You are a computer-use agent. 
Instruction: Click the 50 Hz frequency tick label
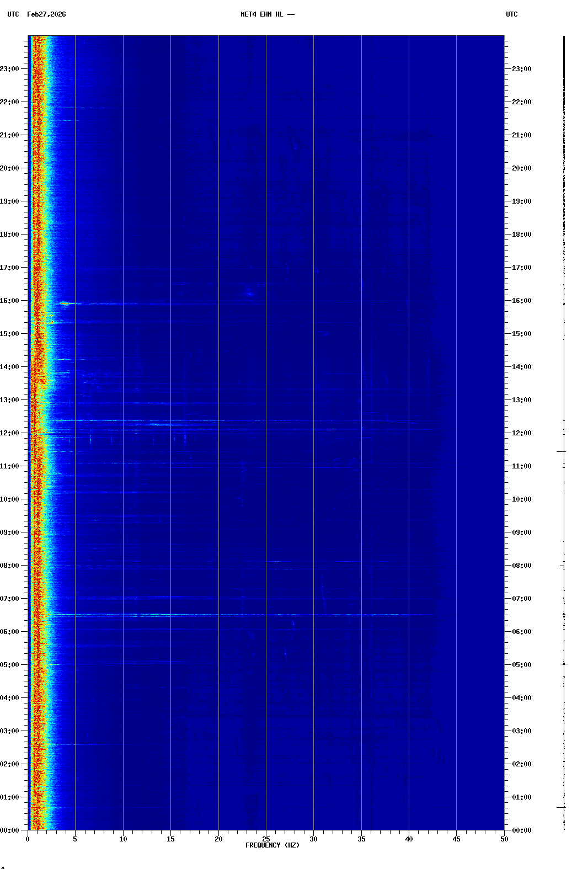(x=504, y=839)
